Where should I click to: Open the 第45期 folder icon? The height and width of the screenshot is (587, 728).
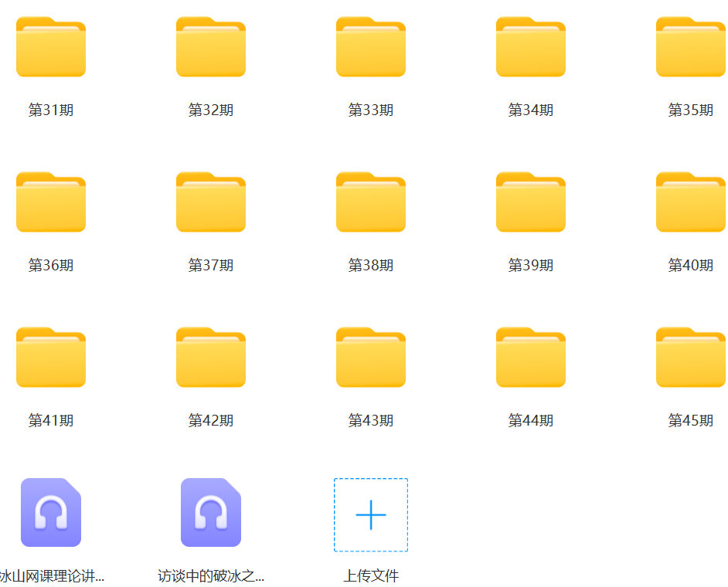[x=691, y=358]
